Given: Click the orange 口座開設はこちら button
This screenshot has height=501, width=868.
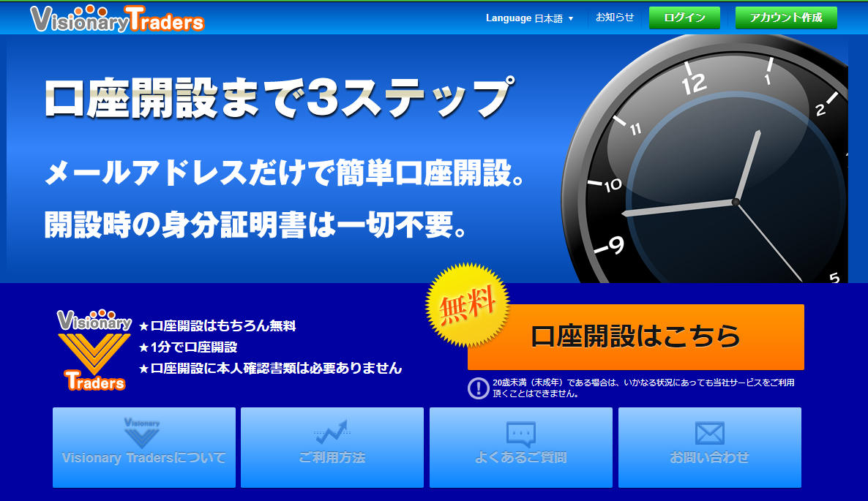Looking at the screenshot, I should pos(635,336).
